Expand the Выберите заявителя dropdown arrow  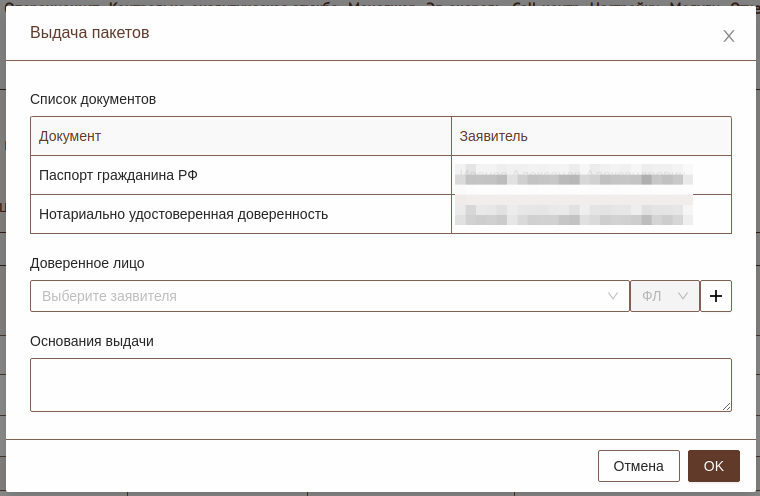(613, 296)
